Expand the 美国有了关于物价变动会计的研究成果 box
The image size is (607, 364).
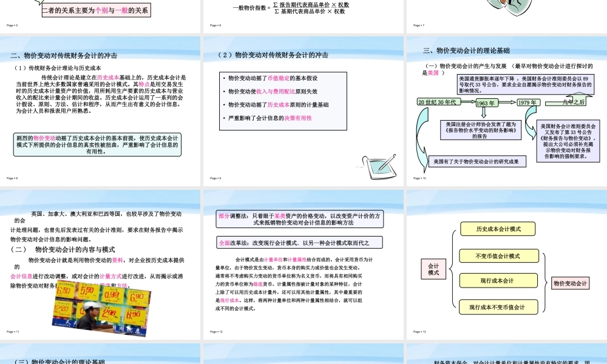476,161
